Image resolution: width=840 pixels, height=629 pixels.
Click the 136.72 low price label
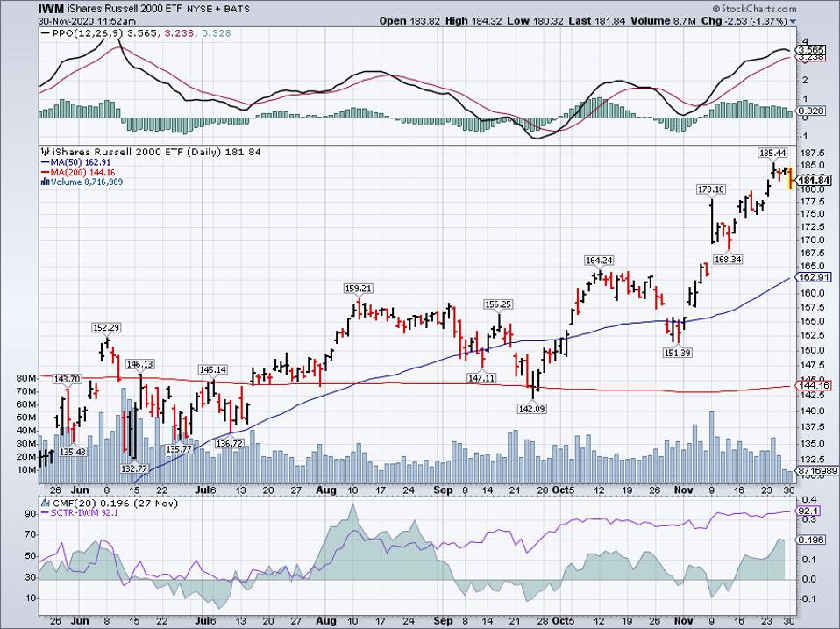[x=230, y=444]
